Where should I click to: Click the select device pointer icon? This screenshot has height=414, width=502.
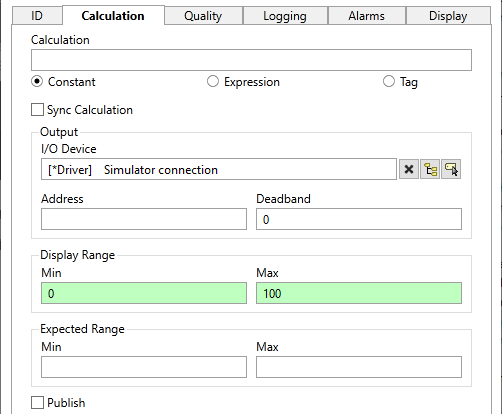click(451, 169)
